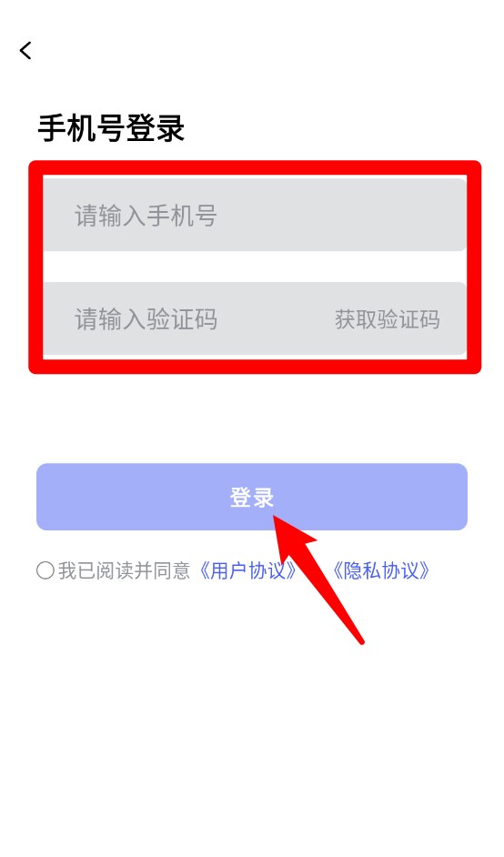Check the agreement circle before 我已阅读并同意
The height and width of the screenshot is (857, 504).
coord(45,570)
